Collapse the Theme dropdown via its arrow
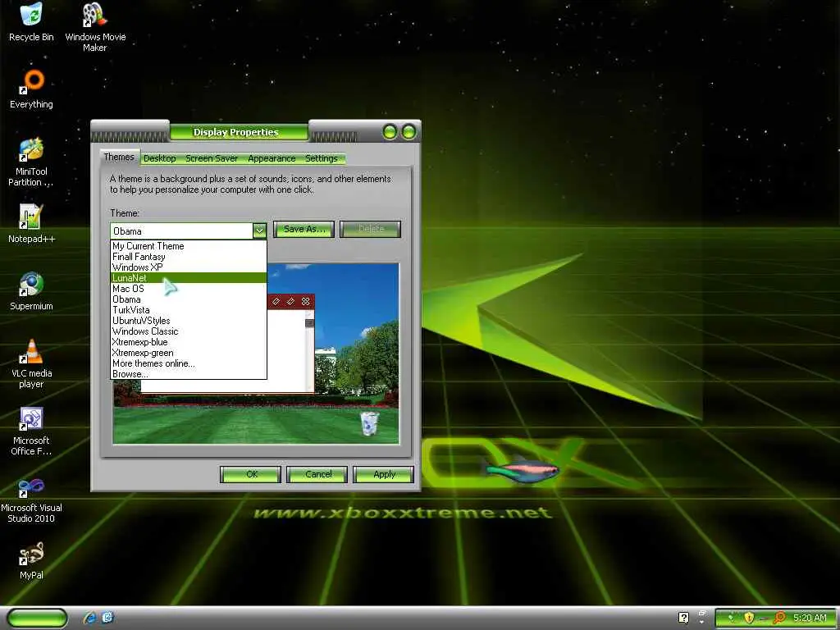Viewport: 840px width, 630px height. pyautogui.click(x=259, y=231)
